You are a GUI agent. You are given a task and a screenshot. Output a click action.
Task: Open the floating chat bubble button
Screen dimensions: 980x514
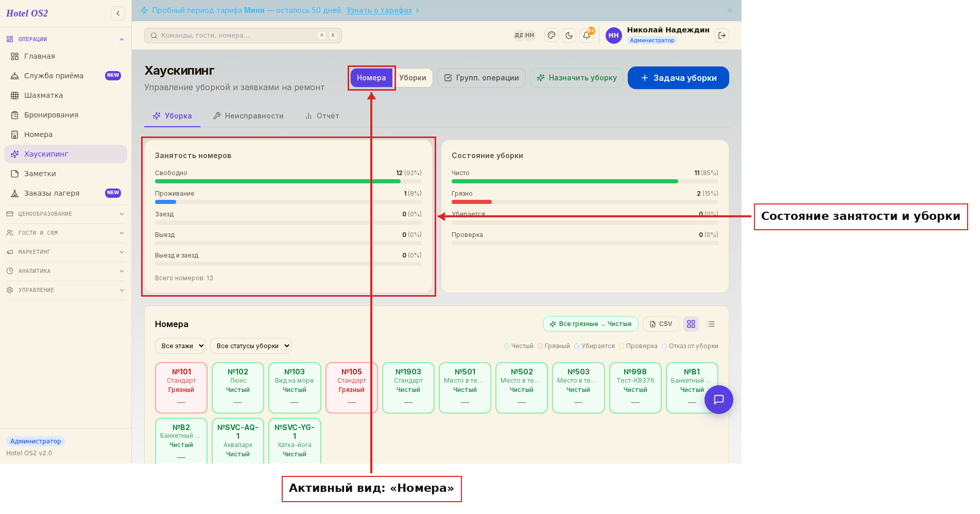(719, 400)
